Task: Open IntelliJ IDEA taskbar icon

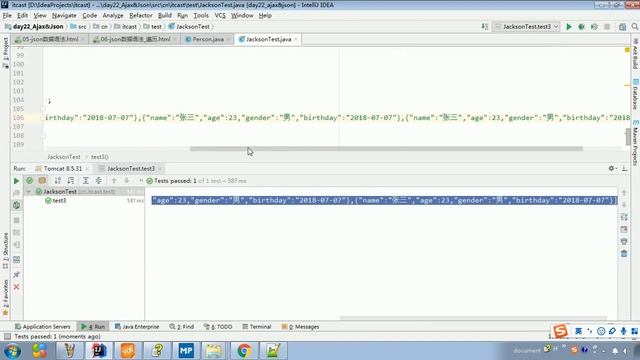Action: click(98, 351)
